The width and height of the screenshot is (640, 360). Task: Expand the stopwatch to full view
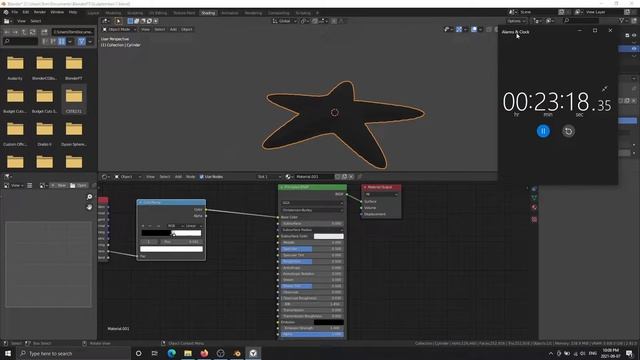604,89
